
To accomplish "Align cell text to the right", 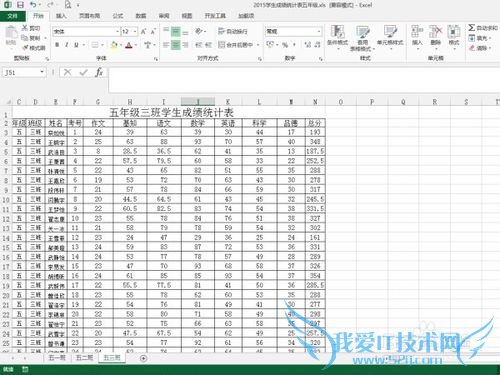I will pyautogui.click(x=186, y=45).
